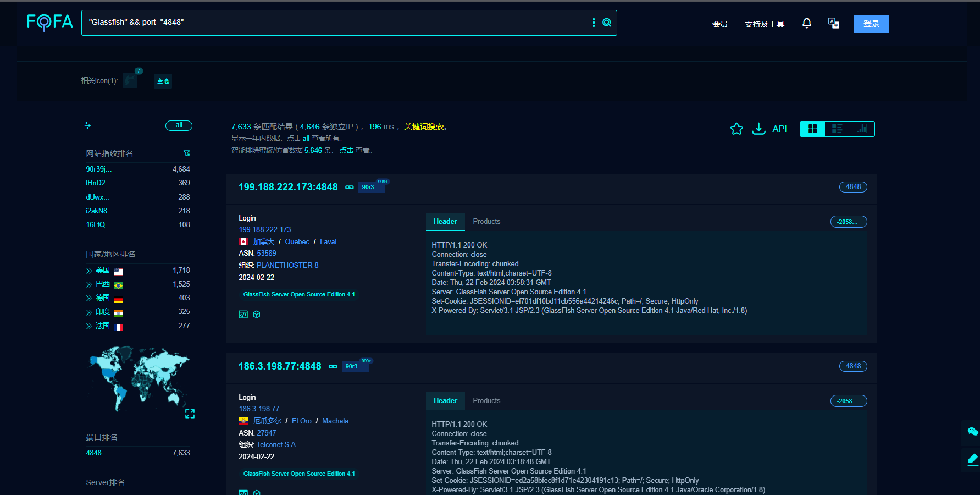Click the 登录 login button
980x495 pixels.
tap(871, 24)
